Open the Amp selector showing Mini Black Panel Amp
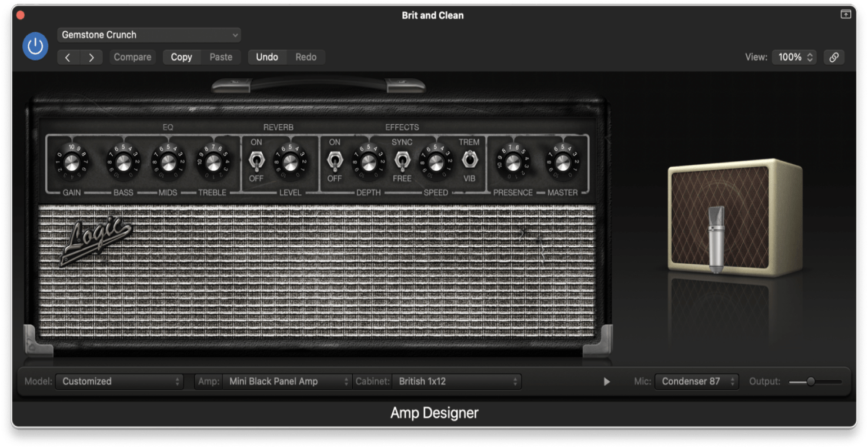Screen dimensions: 868x448 point(286,381)
